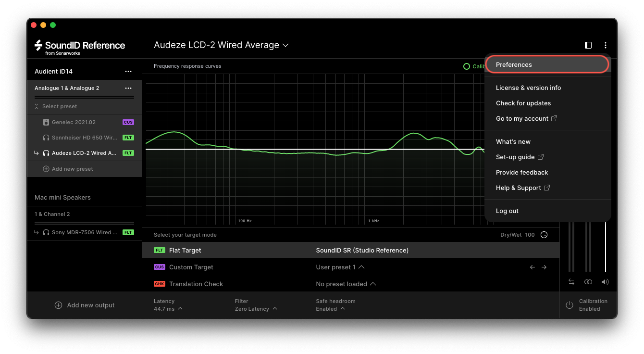The width and height of the screenshot is (644, 354).
Task: Toggle the mono linked-circles icon
Action: pyautogui.click(x=588, y=282)
